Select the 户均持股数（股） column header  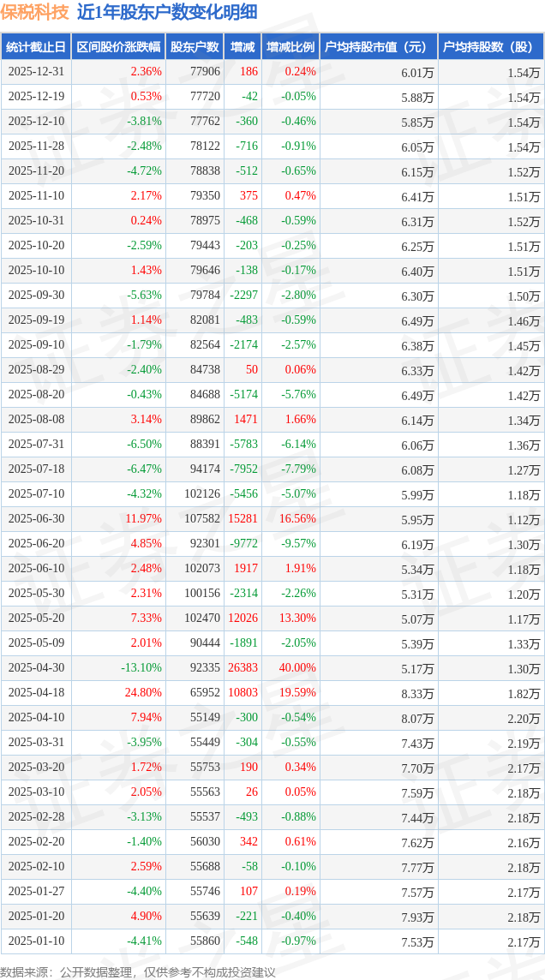tap(490, 47)
